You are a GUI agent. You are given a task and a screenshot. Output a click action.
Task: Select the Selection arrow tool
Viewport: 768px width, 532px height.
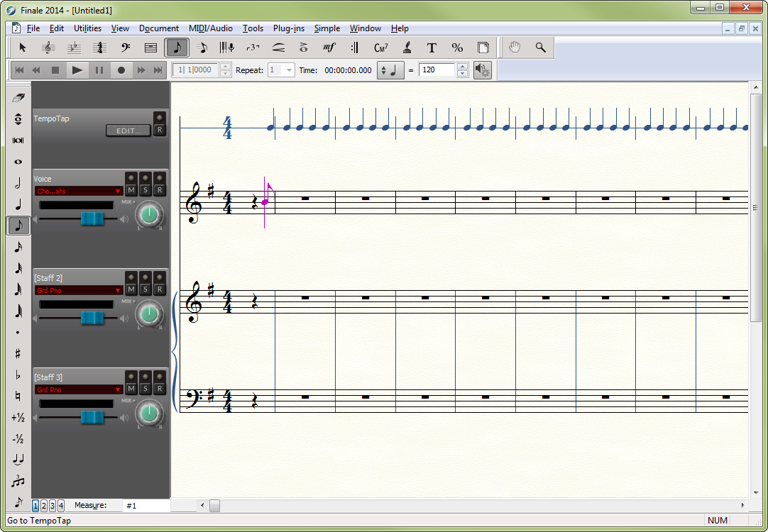pos(23,48)
